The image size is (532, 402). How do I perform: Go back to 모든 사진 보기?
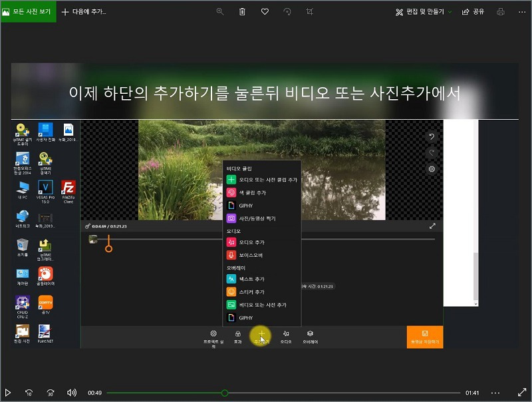pyautogui.click(x=29, y=11)
